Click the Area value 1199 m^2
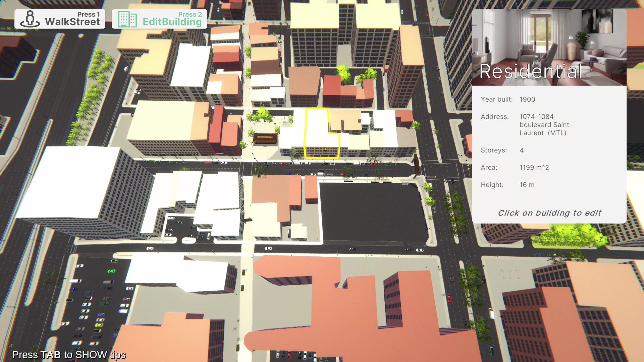The width and height of the screenshot is (644, 362). [x=534, y=168]
